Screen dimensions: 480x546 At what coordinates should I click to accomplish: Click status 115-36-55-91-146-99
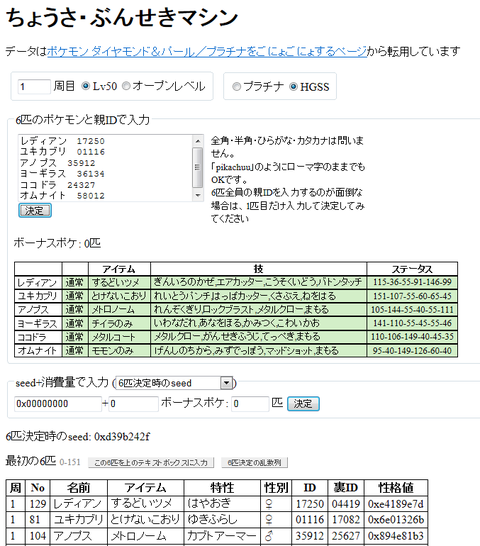pos(412,282)
